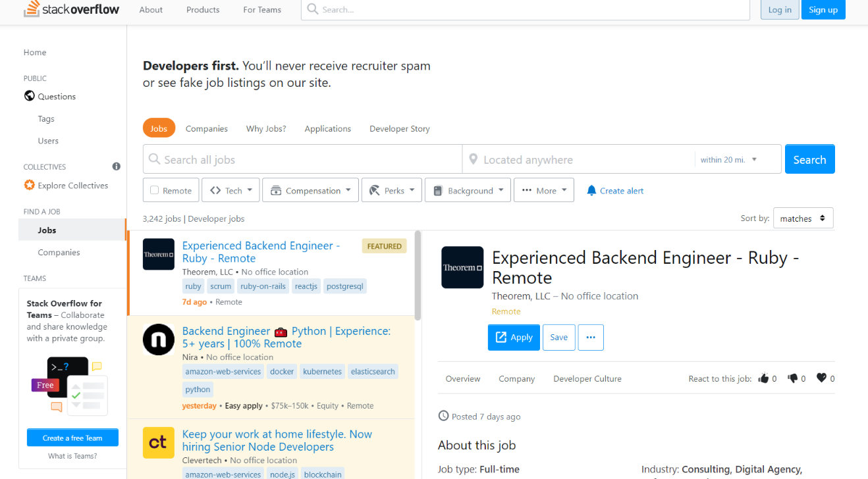868x479 pixels.
Task: Open the Sort by matches dropdown
Action: (803, 218)
